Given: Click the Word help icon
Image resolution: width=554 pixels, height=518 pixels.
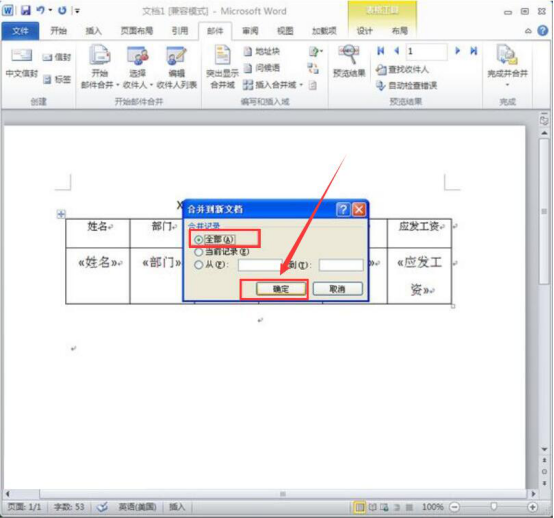Looking at the screenshot, I should [x=543, y=31].
